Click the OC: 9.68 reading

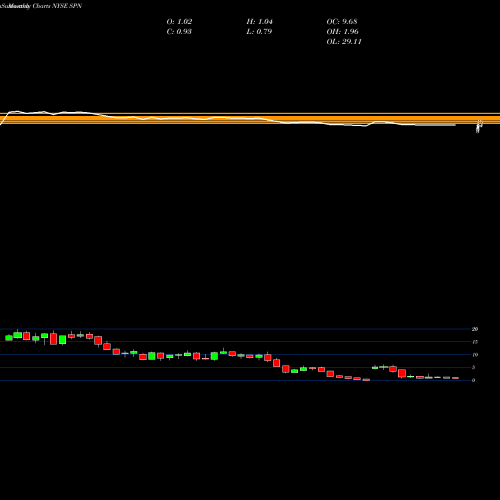(x=342, y=22)
